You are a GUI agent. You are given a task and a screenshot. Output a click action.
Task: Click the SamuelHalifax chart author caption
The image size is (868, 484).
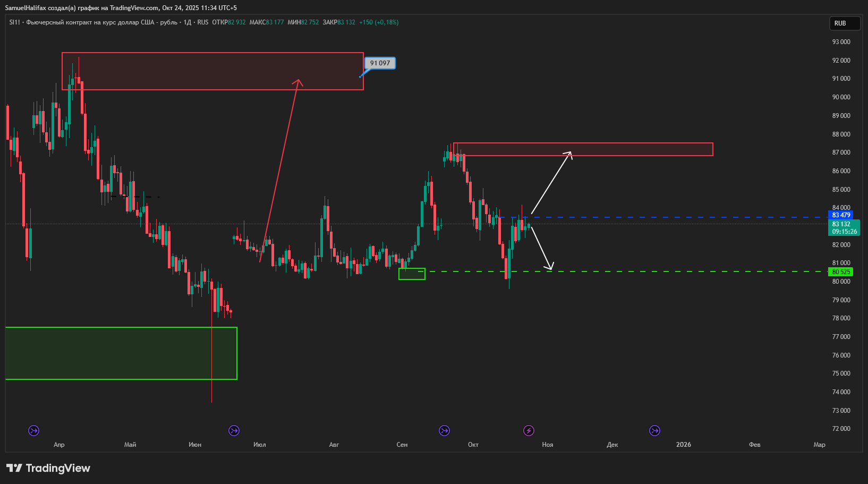pos(121,8)
